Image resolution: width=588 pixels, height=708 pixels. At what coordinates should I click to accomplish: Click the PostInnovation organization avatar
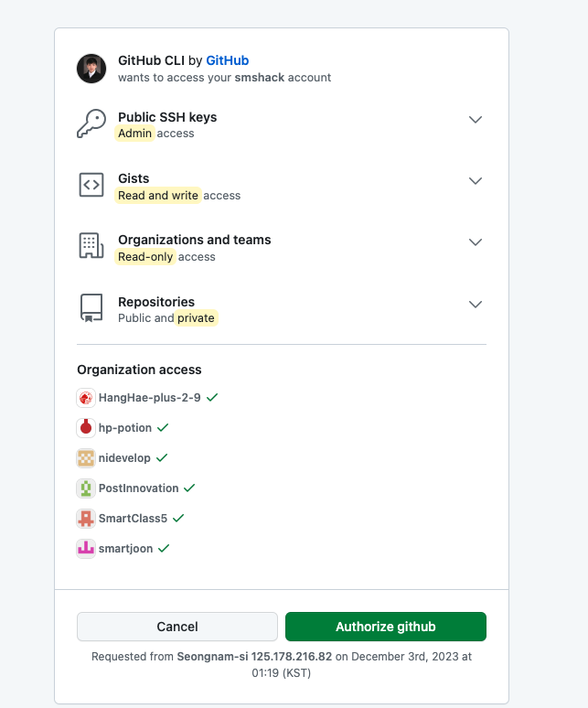click(86, 488)
